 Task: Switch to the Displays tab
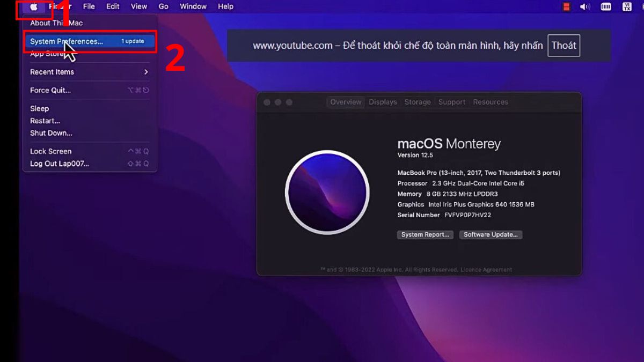(x=382, y=102)
